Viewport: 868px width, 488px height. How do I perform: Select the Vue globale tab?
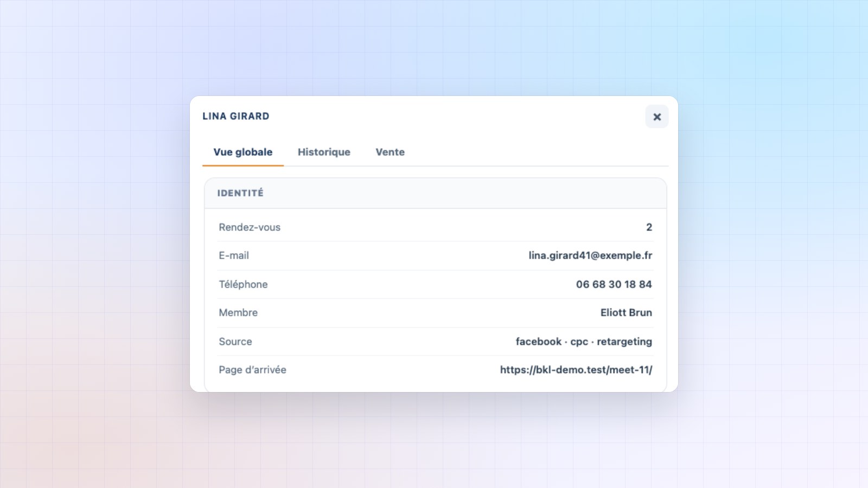[243, 152]
